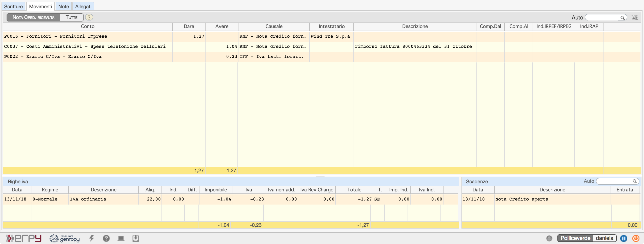Click the Policeverde site label

coord(575,238)
